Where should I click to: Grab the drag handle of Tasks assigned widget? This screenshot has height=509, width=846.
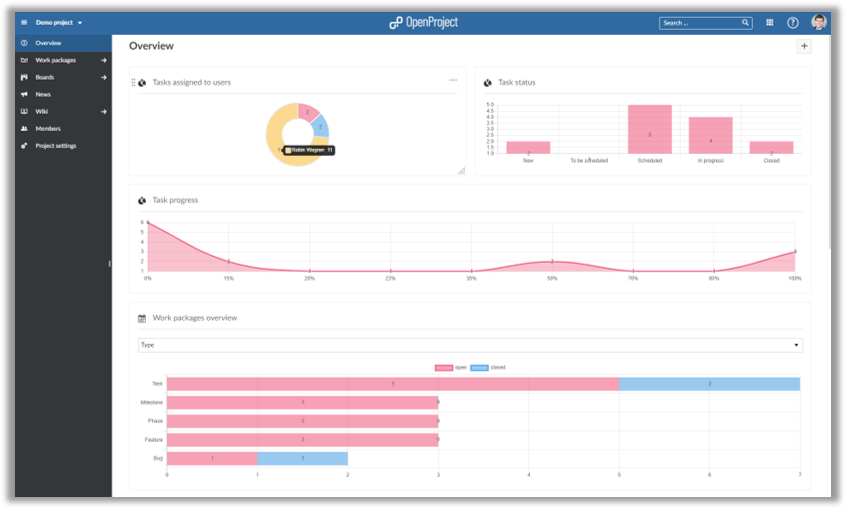click(133, 82)
